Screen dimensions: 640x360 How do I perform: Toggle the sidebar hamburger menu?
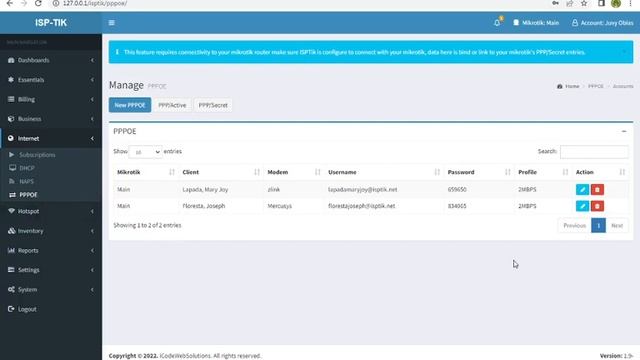tap(111, 23)
